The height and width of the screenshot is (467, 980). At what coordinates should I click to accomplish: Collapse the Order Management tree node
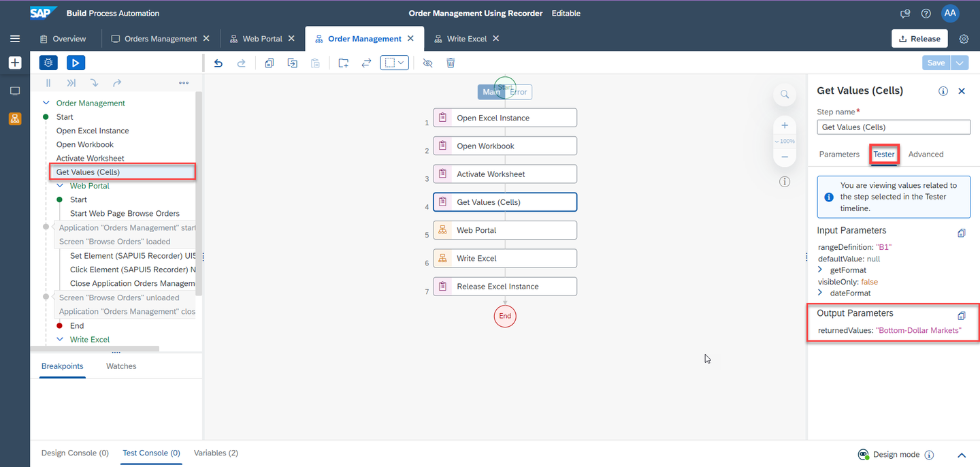coord(46,103)
